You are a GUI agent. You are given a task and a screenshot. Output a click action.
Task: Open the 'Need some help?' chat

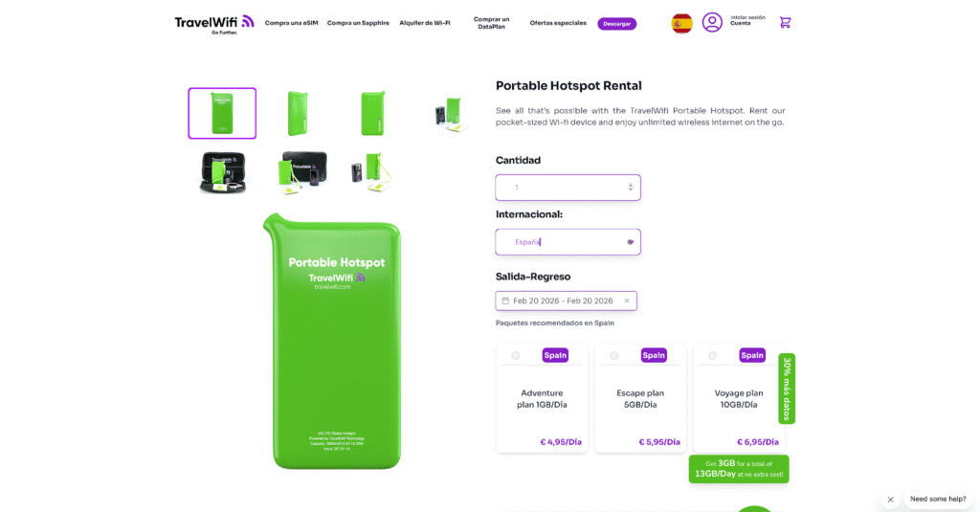pyautogui.click(x=938, y=499)
